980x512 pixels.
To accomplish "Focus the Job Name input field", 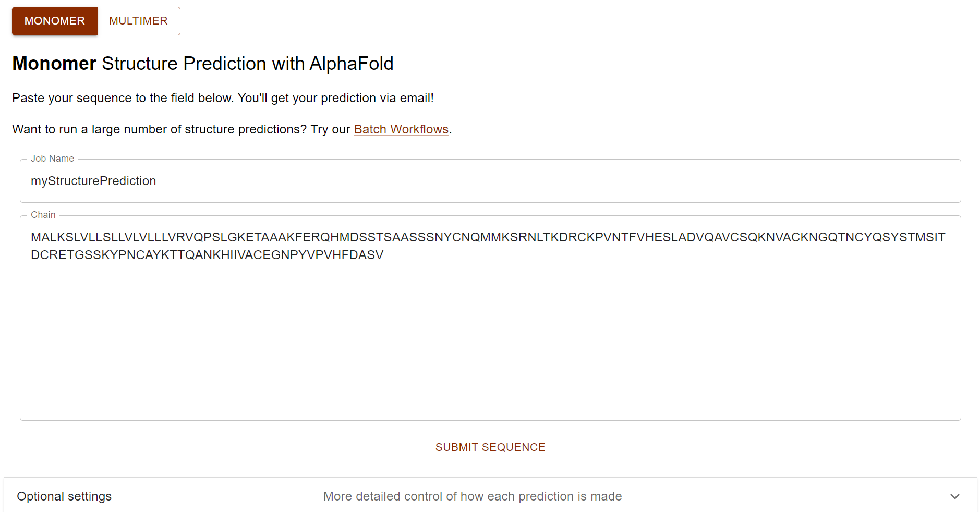I will coord(490,181).
